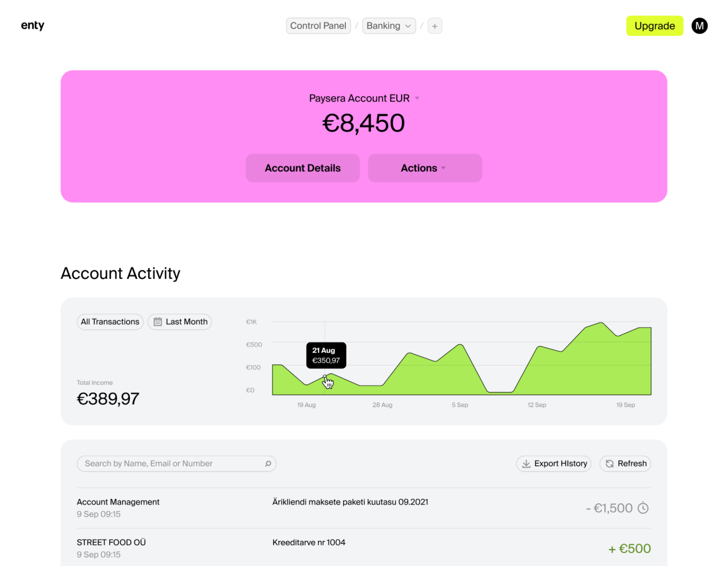Focus the Search by Name field
Screen dimensions: 728x566
[176, 464]
